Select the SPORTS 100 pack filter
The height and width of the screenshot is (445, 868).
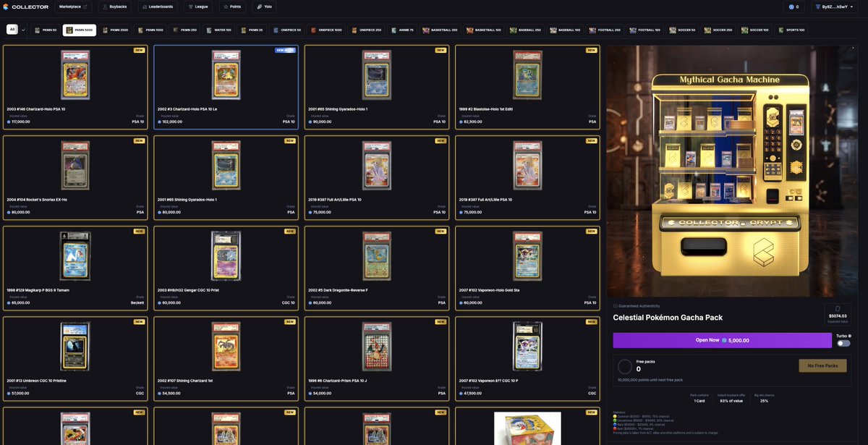pyautogui.click(x=792, y=30)
